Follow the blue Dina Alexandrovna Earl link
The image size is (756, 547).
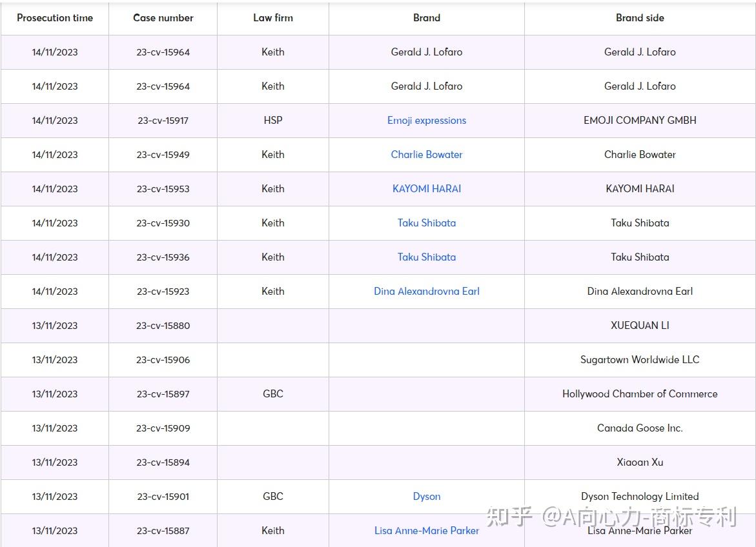427,292
